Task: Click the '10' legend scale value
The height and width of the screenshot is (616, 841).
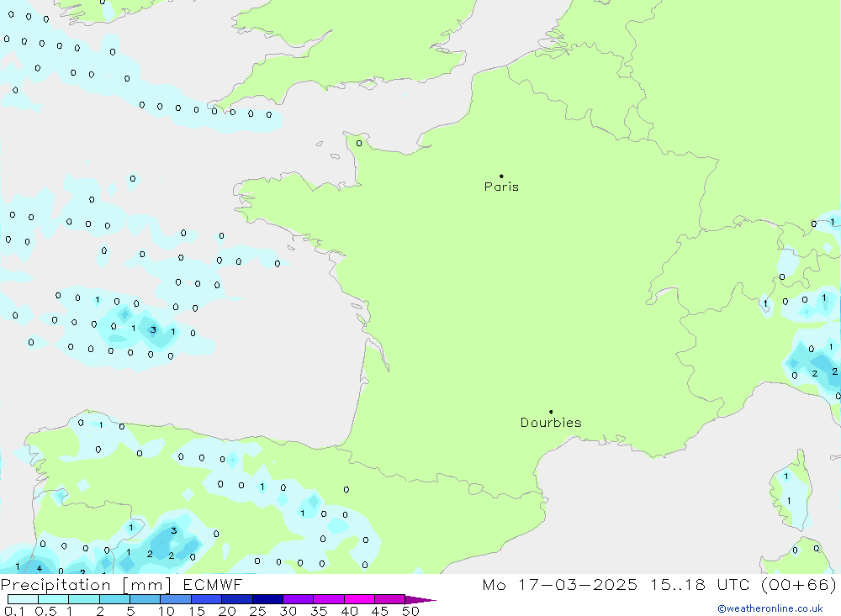Action: pyautogui.click(x=167, y=611)
